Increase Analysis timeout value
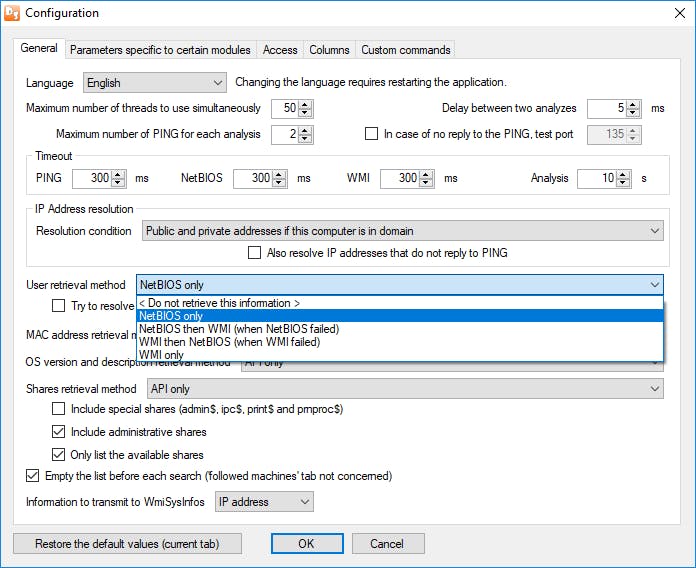 pos(623,174)
